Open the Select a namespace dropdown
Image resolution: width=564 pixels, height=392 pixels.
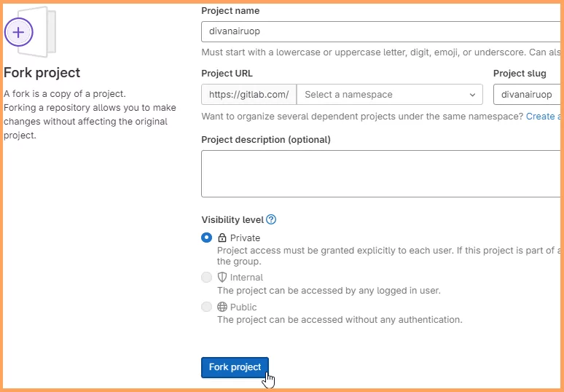click(390, 95)
